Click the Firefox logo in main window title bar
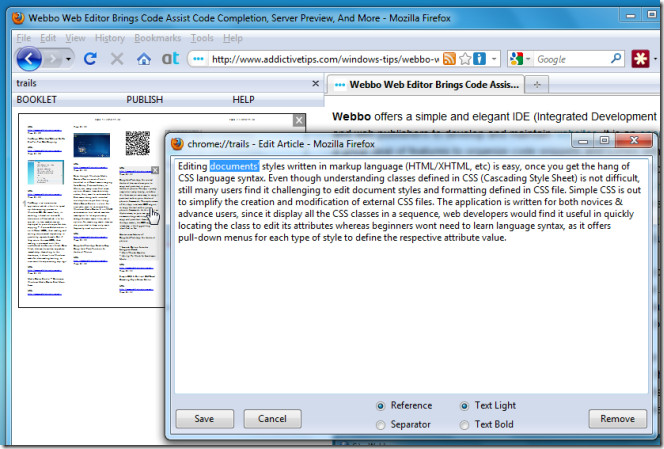Image resolution: width=664 pixels, height=449 pixels. [18, 18]
